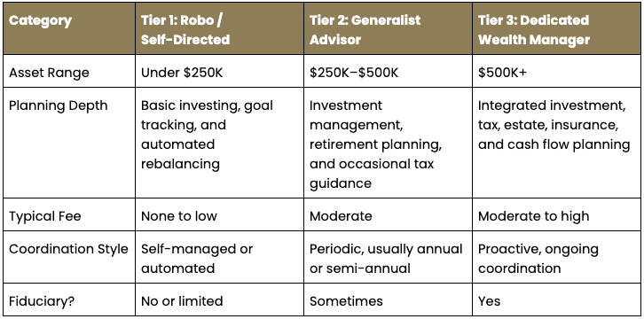This screenshot has height=319, width=644.
Task: Select the Proactive, ongoing coordination cell
Action: tap(556, 257)
